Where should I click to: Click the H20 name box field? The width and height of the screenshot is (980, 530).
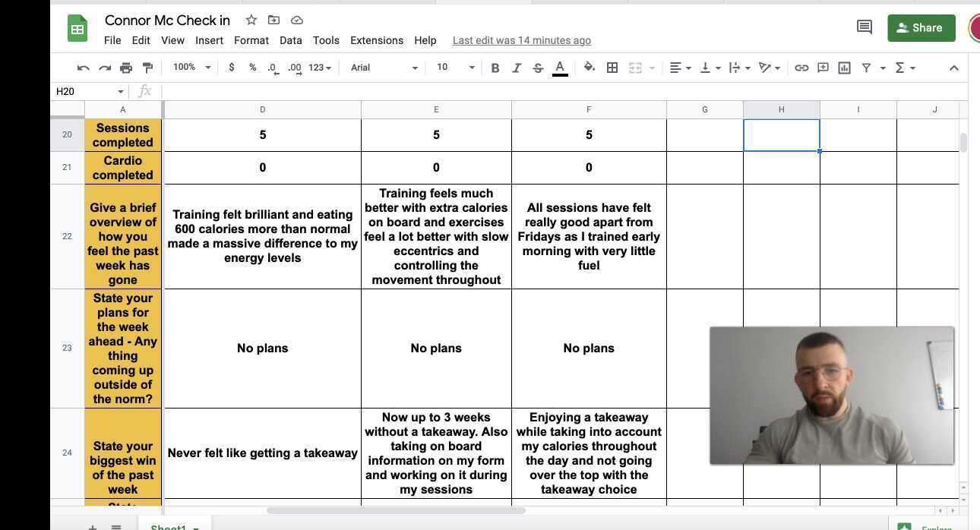click(x=84, y=91)
